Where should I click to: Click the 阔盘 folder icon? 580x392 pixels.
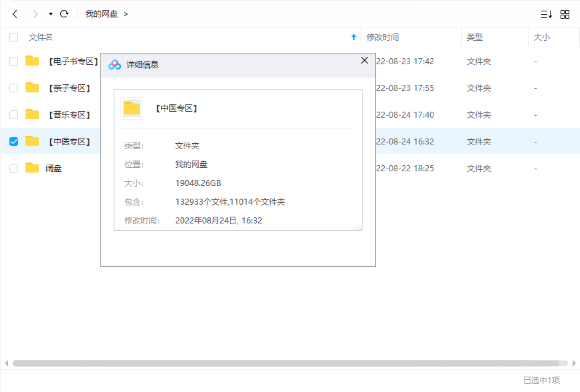click(x=32, y=168)
